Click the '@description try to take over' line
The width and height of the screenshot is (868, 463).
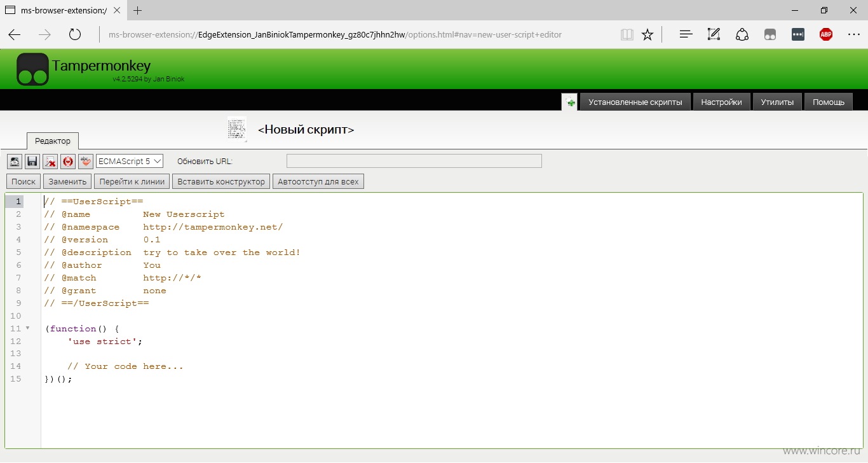click(x=172, y=252)
